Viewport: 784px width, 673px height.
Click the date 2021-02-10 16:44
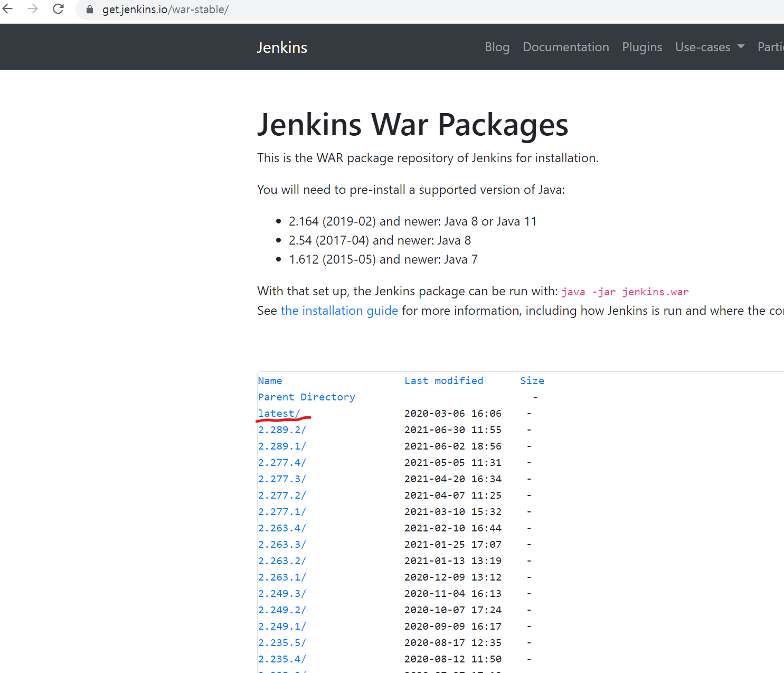[453, 528]
